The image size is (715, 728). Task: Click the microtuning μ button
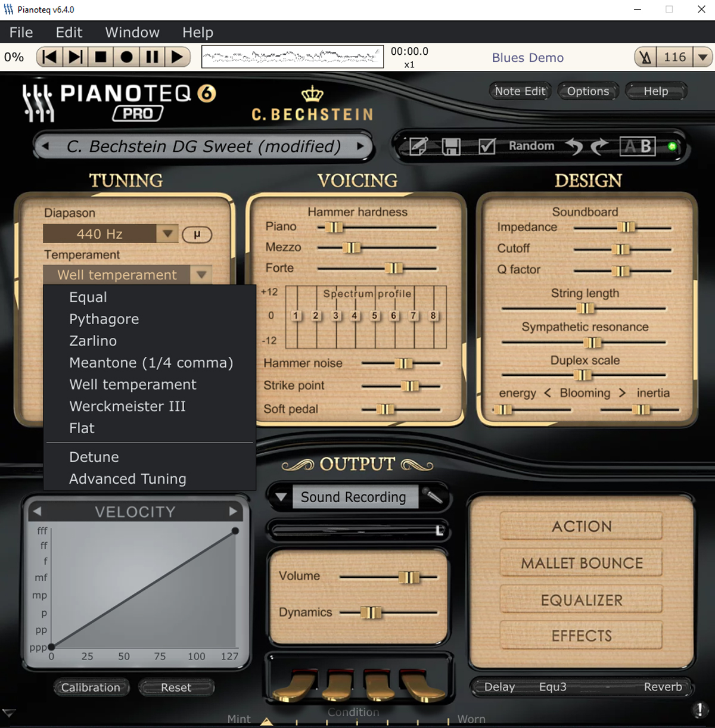pos(197,234)
